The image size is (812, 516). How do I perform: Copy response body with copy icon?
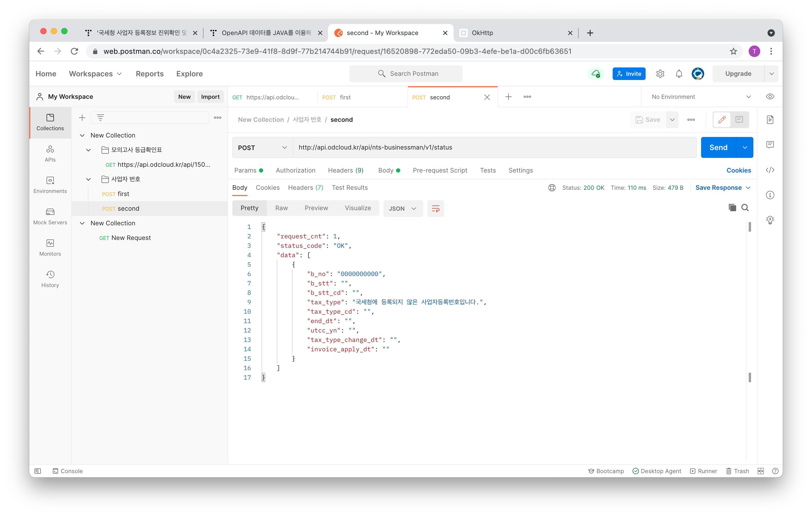[x=732, y=208]
